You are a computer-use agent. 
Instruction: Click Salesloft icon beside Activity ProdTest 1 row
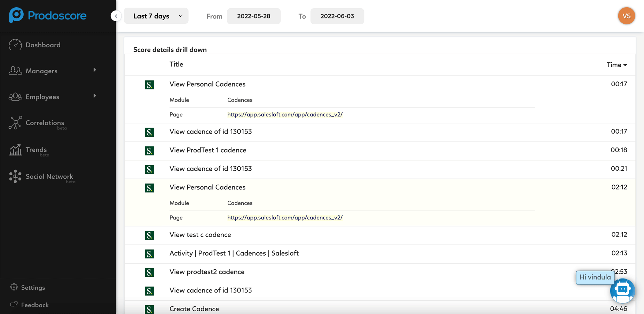coord(149,254)
